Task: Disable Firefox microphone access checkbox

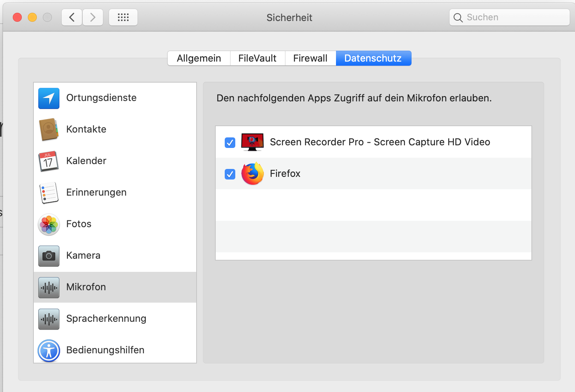Action: pyautogui.click(x=230, y=174)
